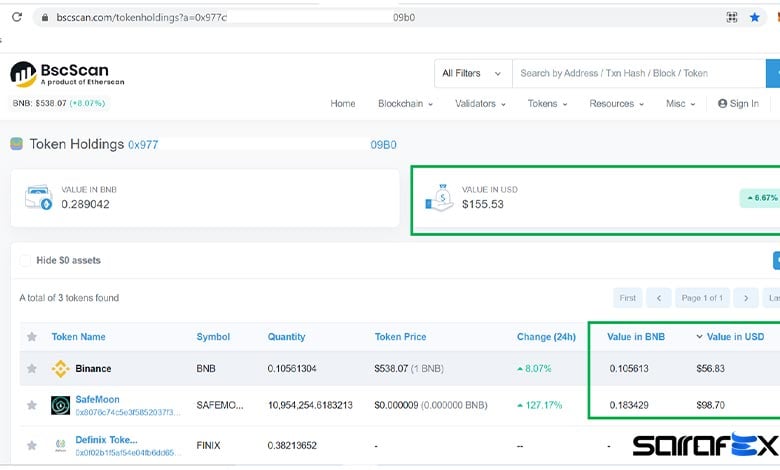This screenshot has width=780, height=470.
Task: Go to the previous page arrow
Action: point(659,298)
